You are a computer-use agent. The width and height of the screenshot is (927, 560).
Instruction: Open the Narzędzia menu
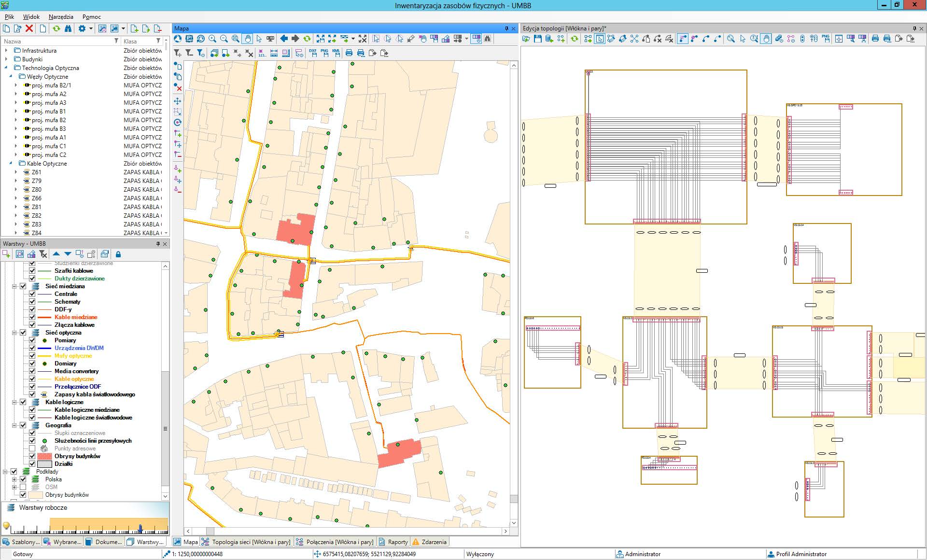pos(61,16)
